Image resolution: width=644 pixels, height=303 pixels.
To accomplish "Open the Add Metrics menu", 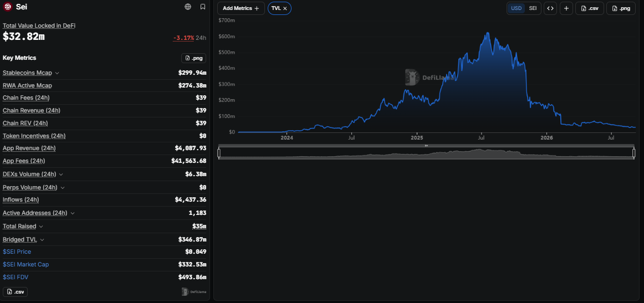I will coord(241,8).
